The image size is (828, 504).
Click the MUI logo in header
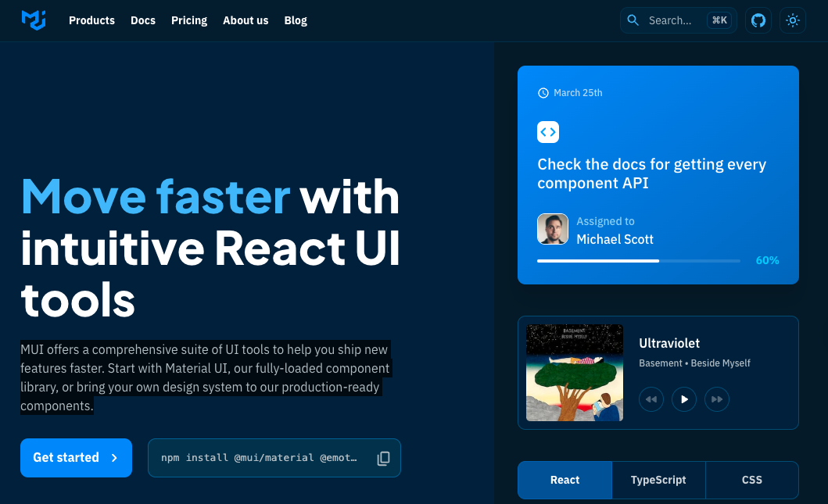(x=34, y=20)
